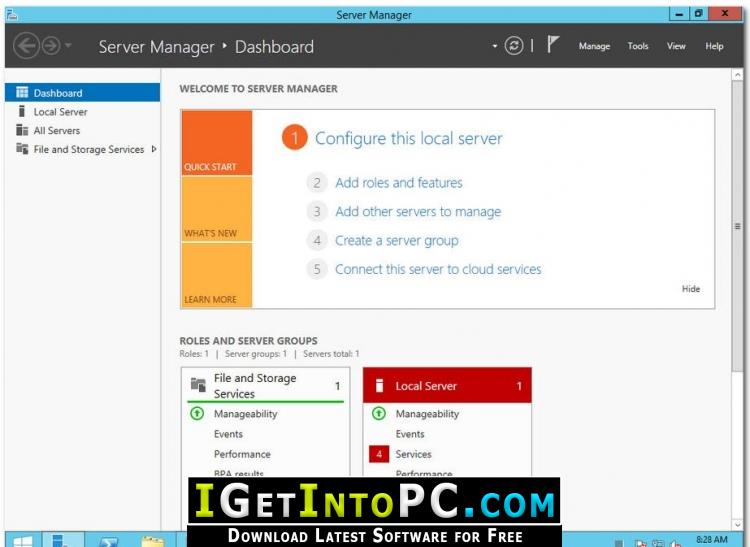Click the orange step 1 circle
This screenshot has height=547, width=750.
[x=295, y=137]
